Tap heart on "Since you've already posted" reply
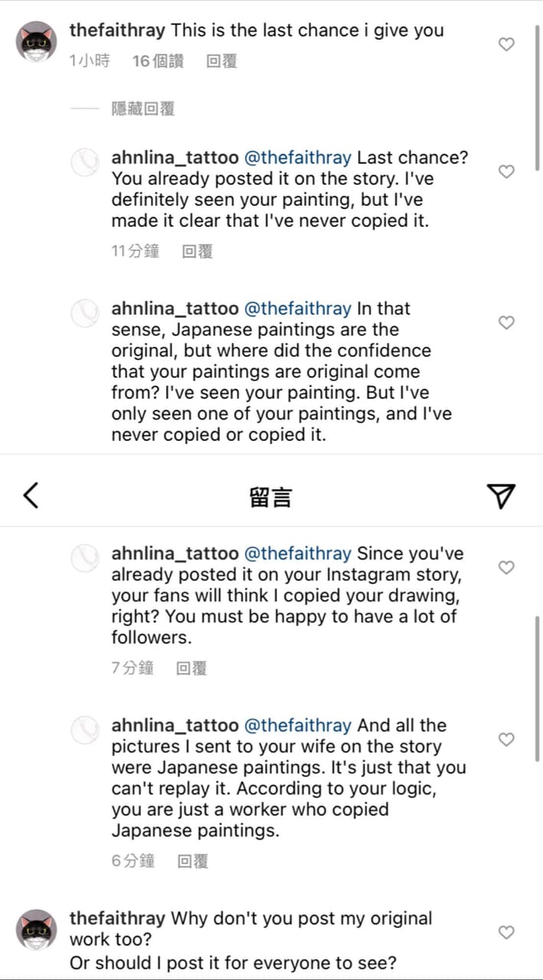 tap(506, 567)
